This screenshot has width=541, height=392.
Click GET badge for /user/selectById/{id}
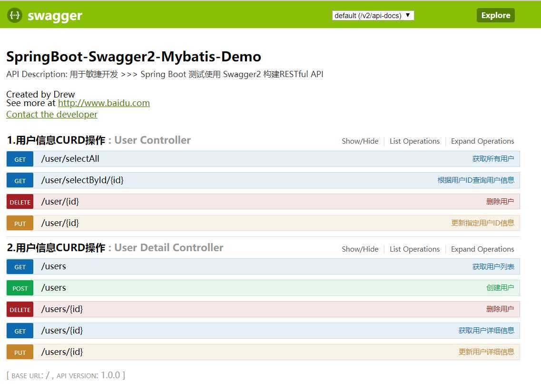pos(20,180)
